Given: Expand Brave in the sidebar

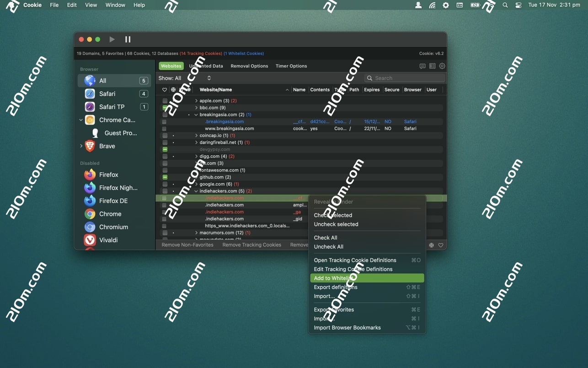Looking at the screenshot, I should coord(81,146).
